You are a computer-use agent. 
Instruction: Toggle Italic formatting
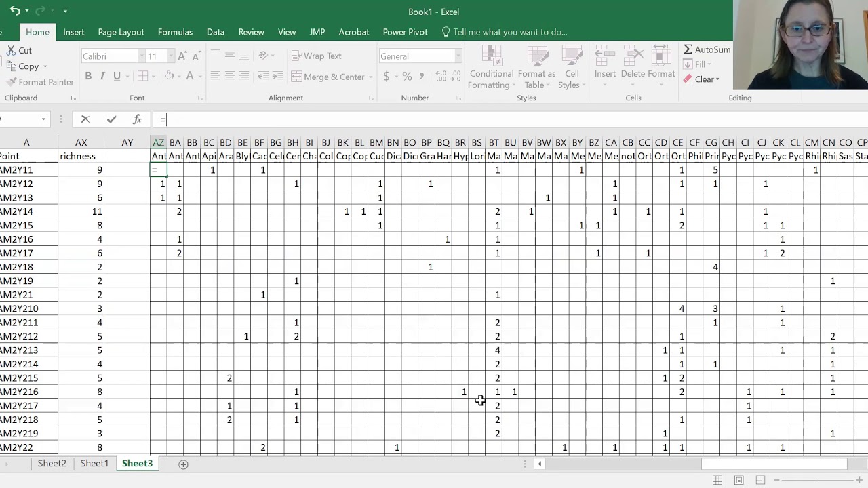click(x=102, y=77)
